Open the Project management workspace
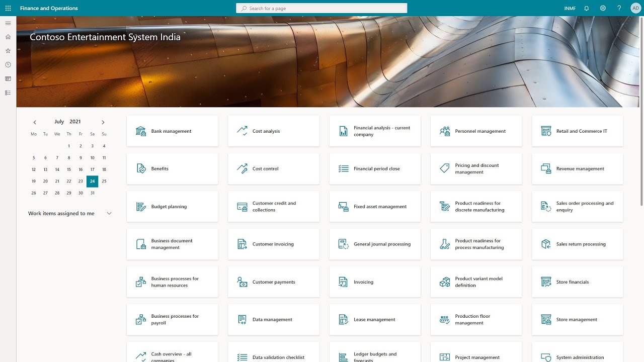 coord(476,352)
